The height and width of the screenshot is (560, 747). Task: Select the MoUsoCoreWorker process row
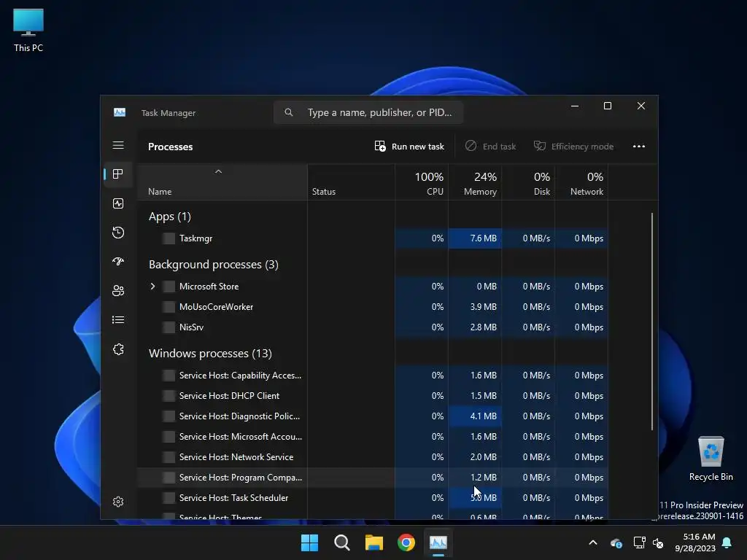click(373, 307)
